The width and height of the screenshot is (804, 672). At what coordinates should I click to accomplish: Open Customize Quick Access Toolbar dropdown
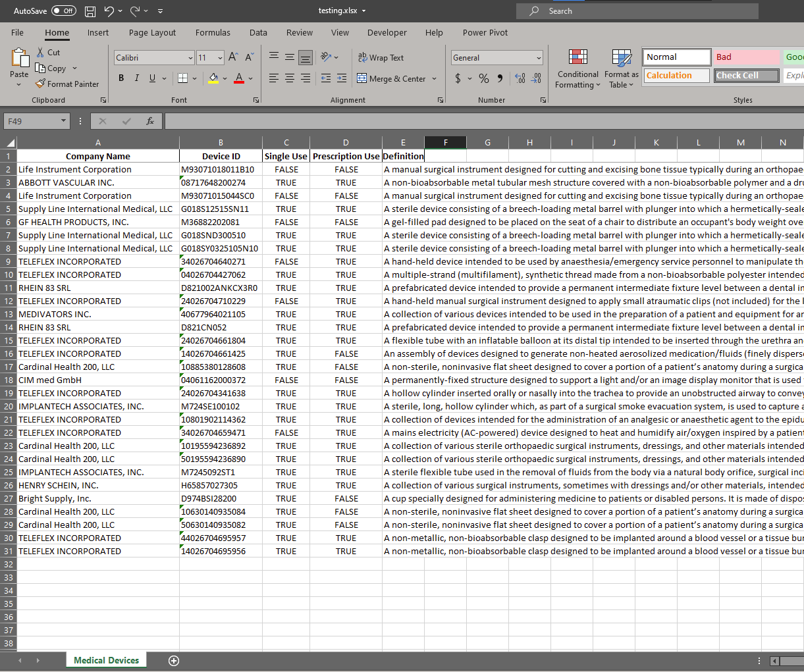(x=161, y=11)
